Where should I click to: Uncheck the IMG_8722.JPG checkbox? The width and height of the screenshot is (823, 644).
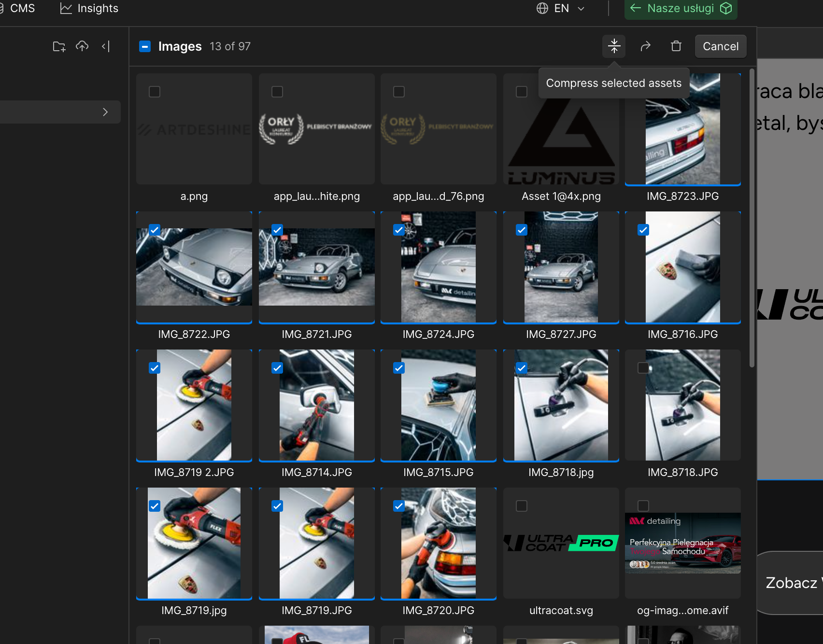pyautogui.click(x=155, y=230)
